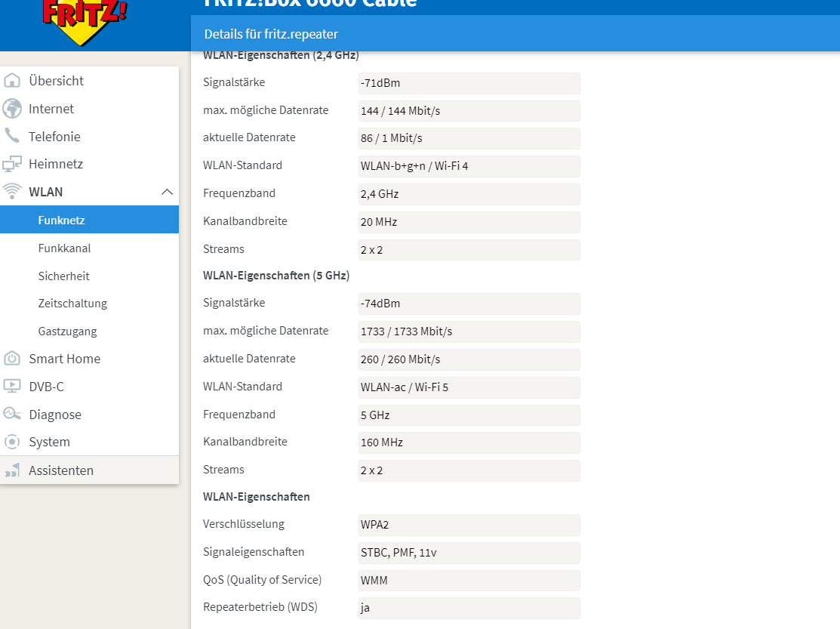Click the 'QoS (Quality of Service)' label
The height and width of the screenshot is (629, 840).
click(x=262, y=580)
